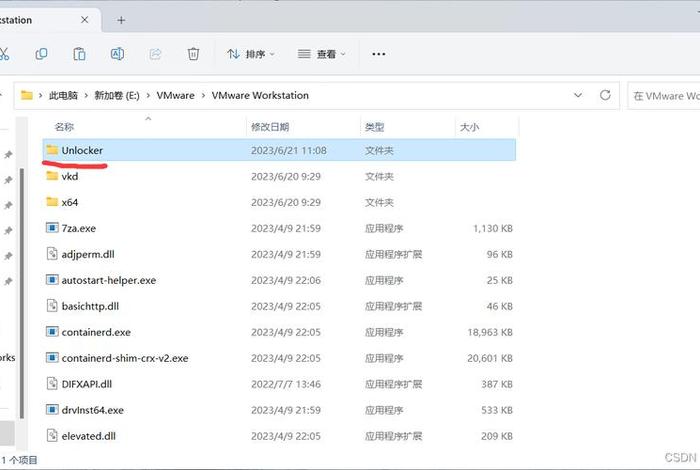Expand chevron after 此电脑 in breadcrumb
Viewport: 700px width, 470px height.
86,96
